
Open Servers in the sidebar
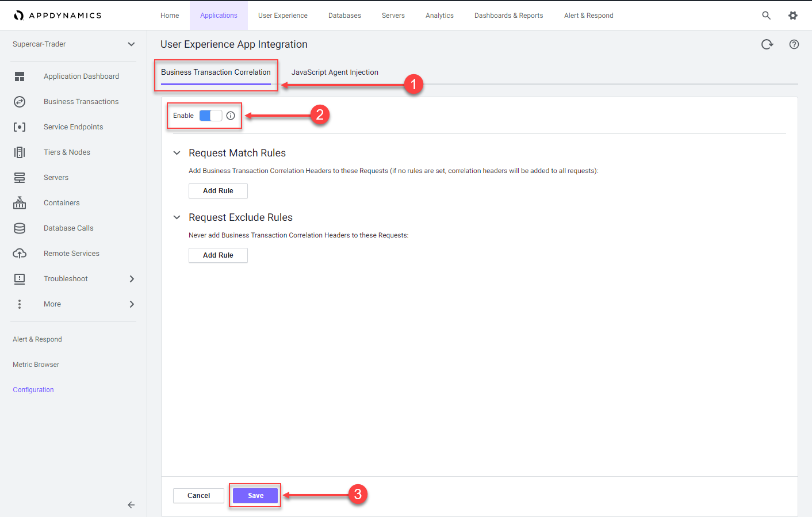pyautogui.click(x=56, y=178)
